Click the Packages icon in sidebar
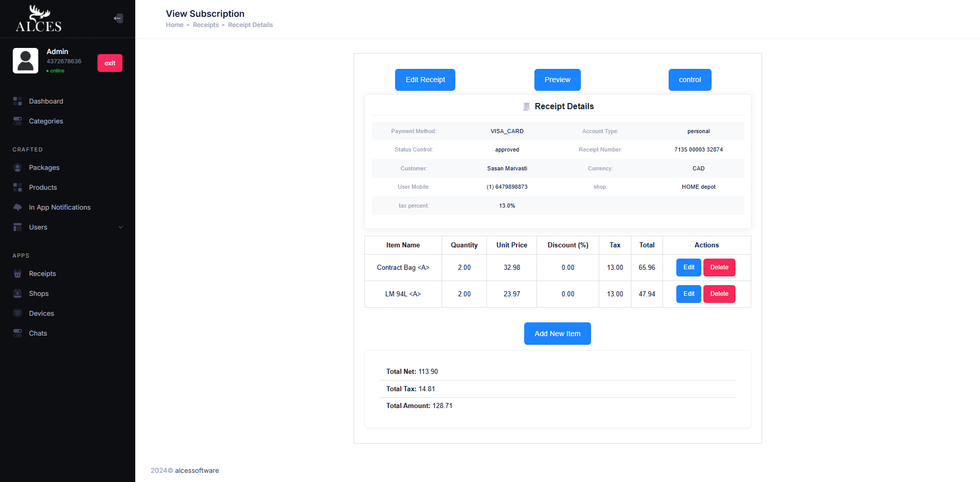Viewport: 980px width, 482px height. coord(17,168)
